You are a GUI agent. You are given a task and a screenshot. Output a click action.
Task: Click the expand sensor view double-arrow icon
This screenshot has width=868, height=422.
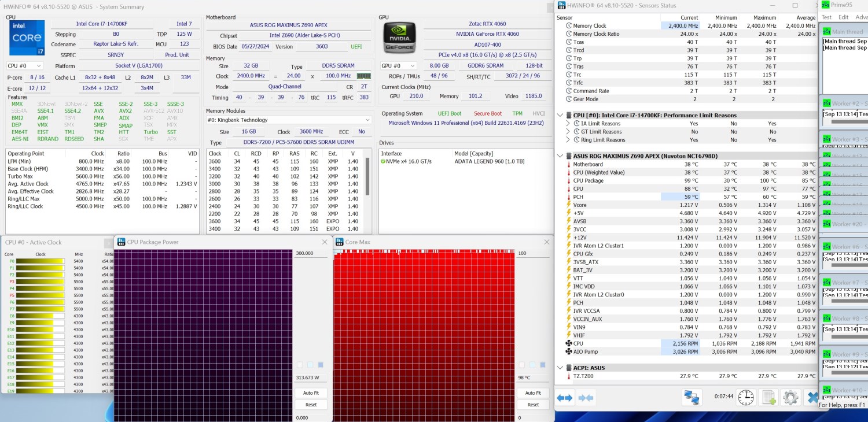(x=564, y=398)
